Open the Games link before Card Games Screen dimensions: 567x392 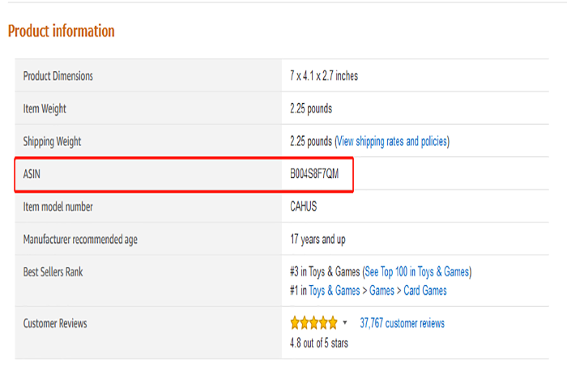coord(382,291)
